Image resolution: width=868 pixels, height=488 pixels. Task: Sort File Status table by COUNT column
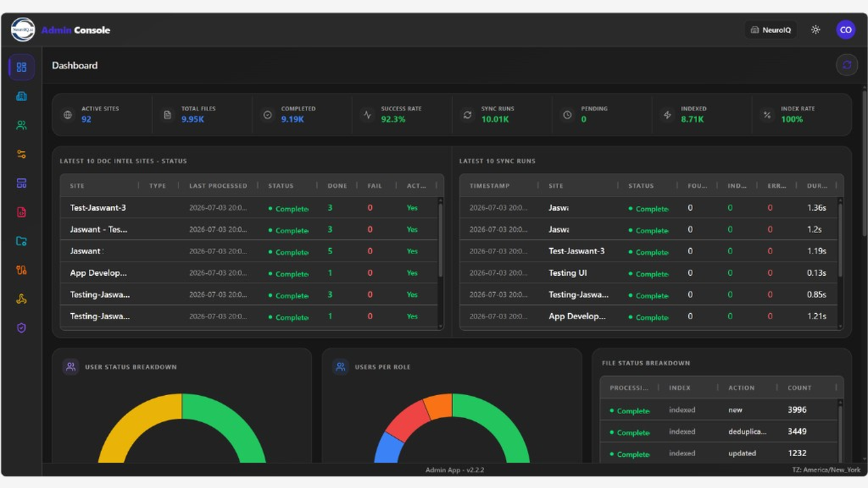(800, 388)
